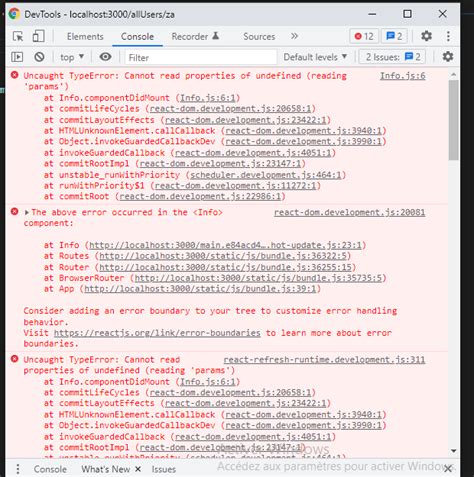The image size is (474, 477).
Task: Select the What's New drawer tab
Action: pyautogui.click(x=106, y=469)
